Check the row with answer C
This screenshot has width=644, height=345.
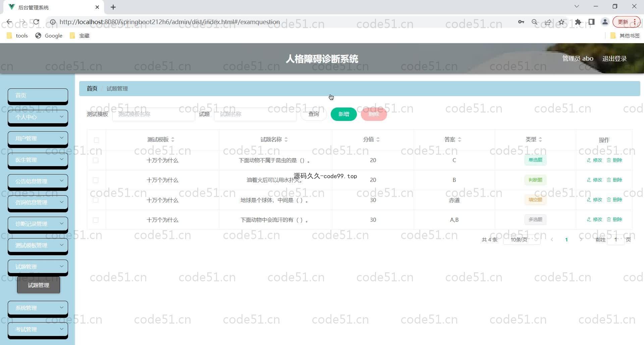(96, 160)
